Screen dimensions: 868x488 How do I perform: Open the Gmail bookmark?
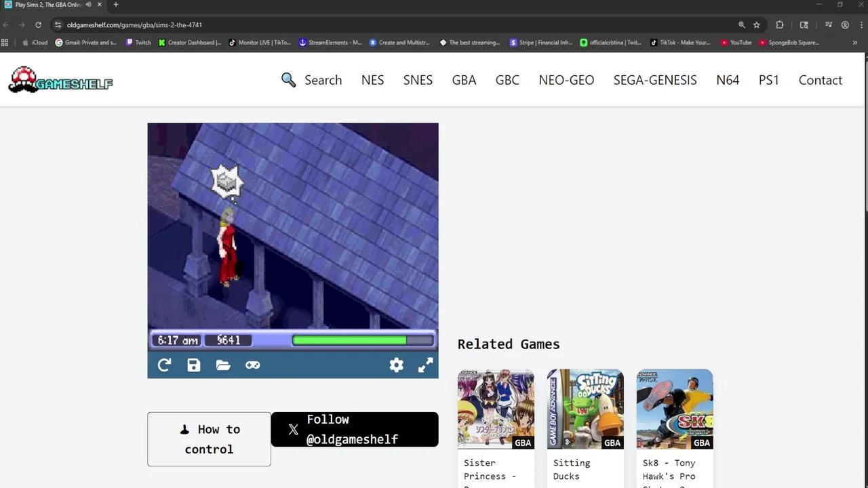pos(86,43)
